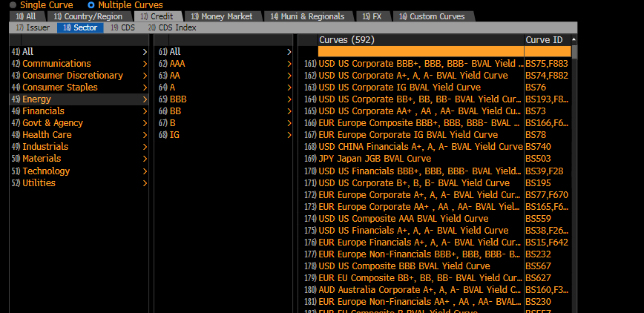Expand the IG rating chevron
Image resolution: width=644 pixels, height=313 pixels.
[x=289, y=135]
